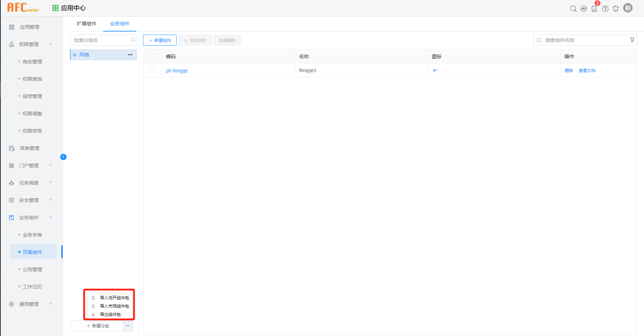Image resolution: width=644 pixels, height=336 pixels.
Task: Open the notification bell
Action: tap(616, 9)
